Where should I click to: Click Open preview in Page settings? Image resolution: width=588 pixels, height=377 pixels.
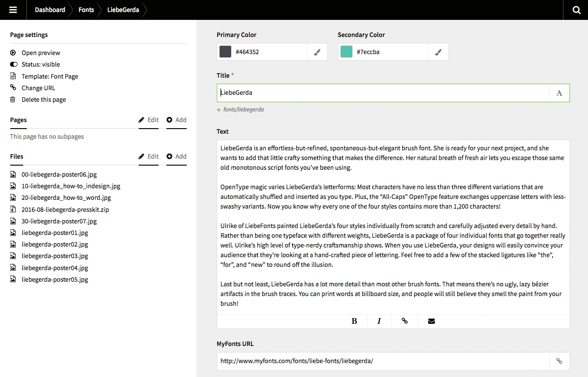point(41,53)
